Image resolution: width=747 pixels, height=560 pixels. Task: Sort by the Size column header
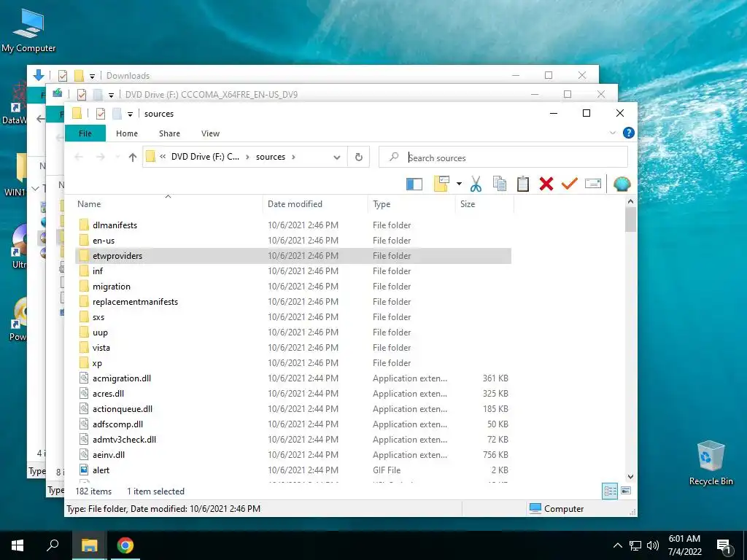pos(484,204)
